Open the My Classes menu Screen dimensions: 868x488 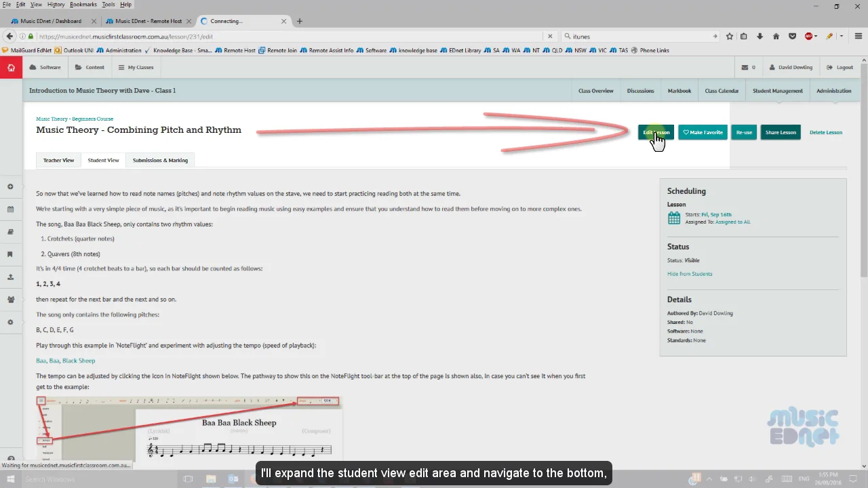136,67
